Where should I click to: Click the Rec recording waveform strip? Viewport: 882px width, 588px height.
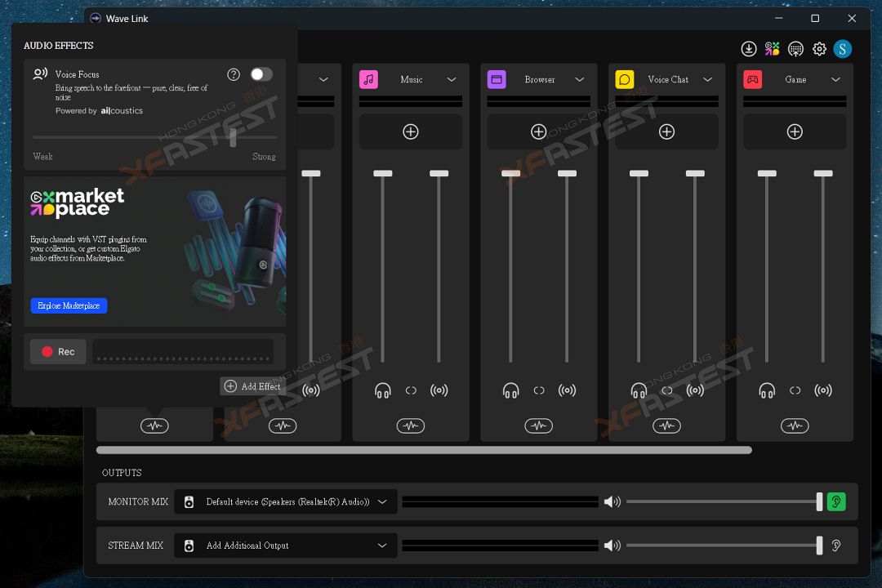click(183, 352)
